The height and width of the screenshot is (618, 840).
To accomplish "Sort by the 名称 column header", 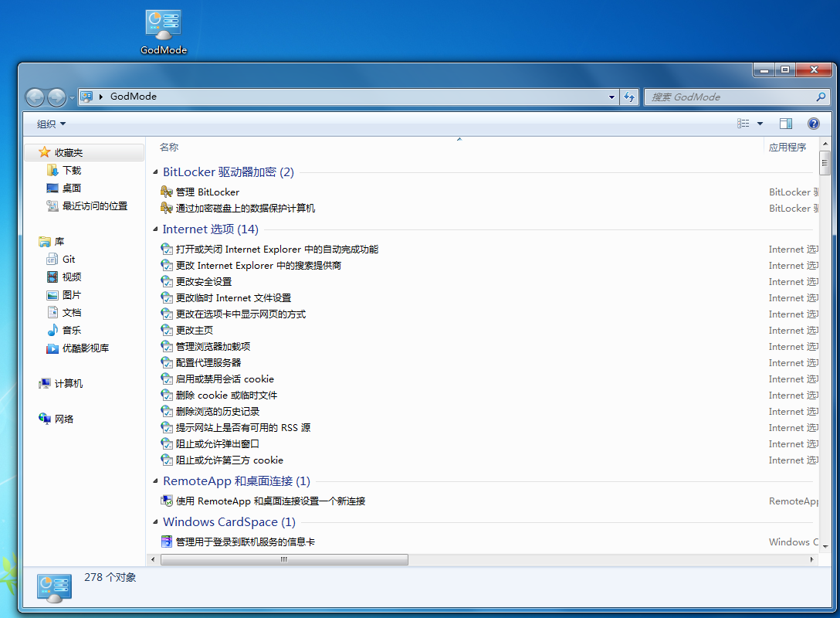I will [169, 147].
